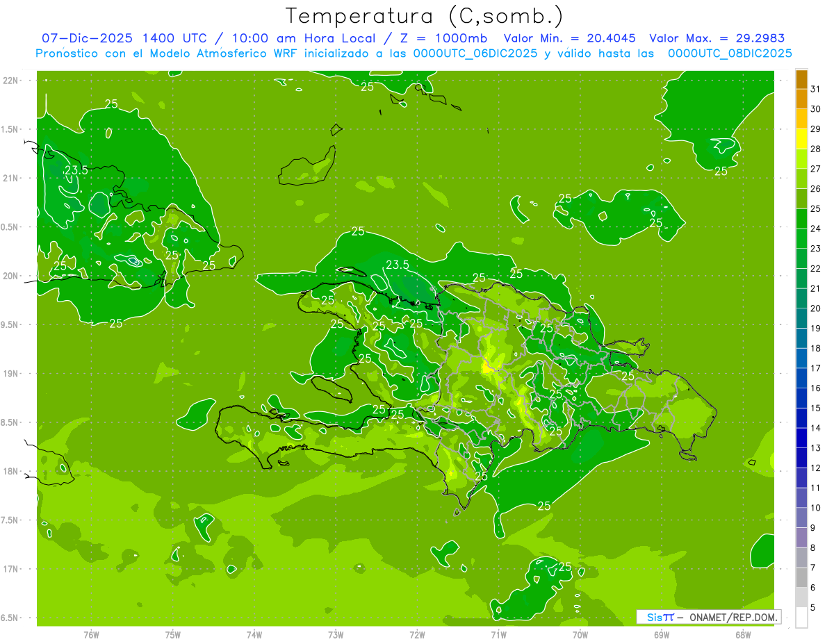Click the gold legend band between 29 and 30
The height and width of the screenshot is (644, 834).
click(801, 119)
